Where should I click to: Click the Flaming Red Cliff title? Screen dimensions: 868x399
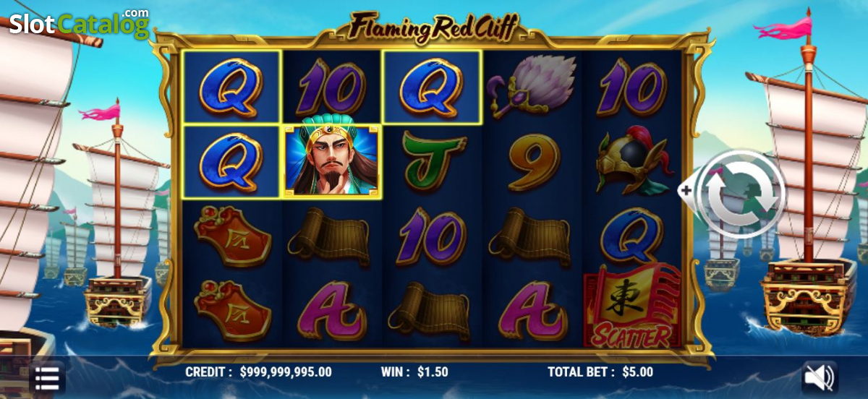point(434,27)
